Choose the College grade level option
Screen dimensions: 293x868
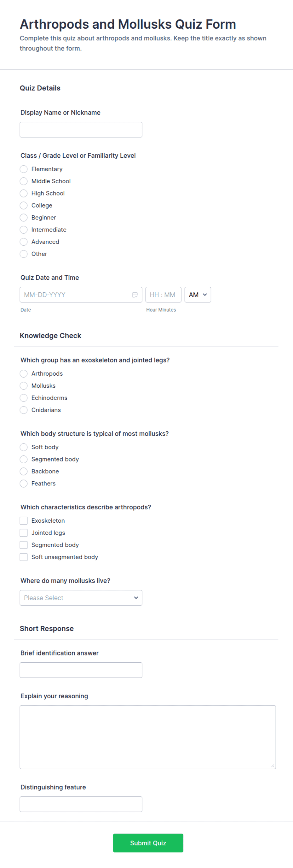click(x=24, y=205)
